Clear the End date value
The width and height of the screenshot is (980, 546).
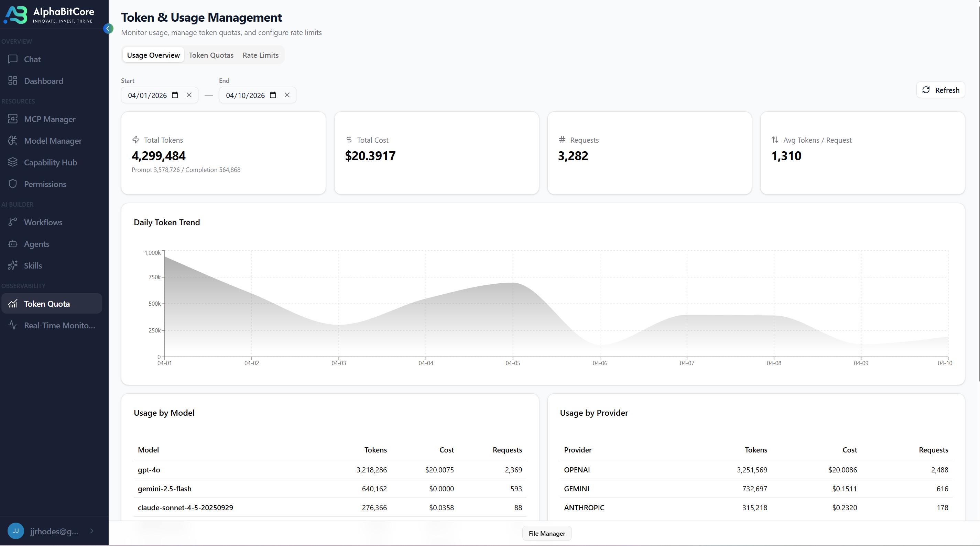pyautogui.click(x=287, y=95)
